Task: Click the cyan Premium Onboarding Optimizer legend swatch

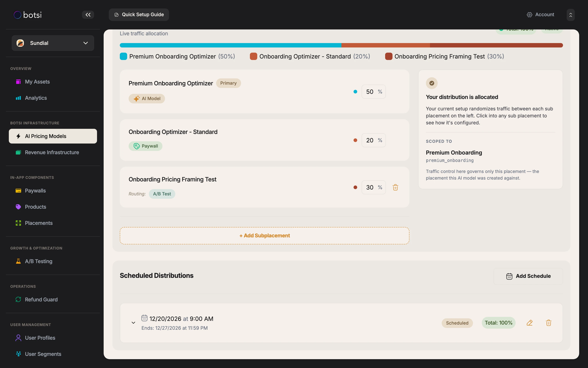Action: coord(123,56)
